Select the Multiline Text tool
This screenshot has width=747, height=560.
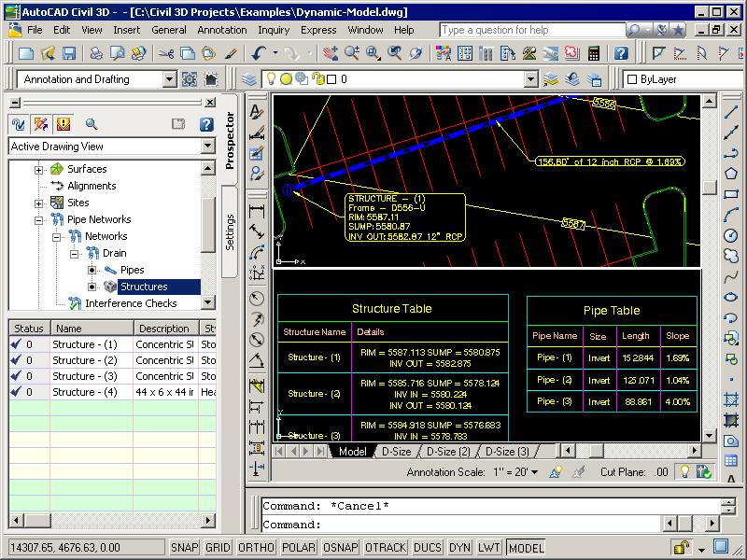(257, 112)
